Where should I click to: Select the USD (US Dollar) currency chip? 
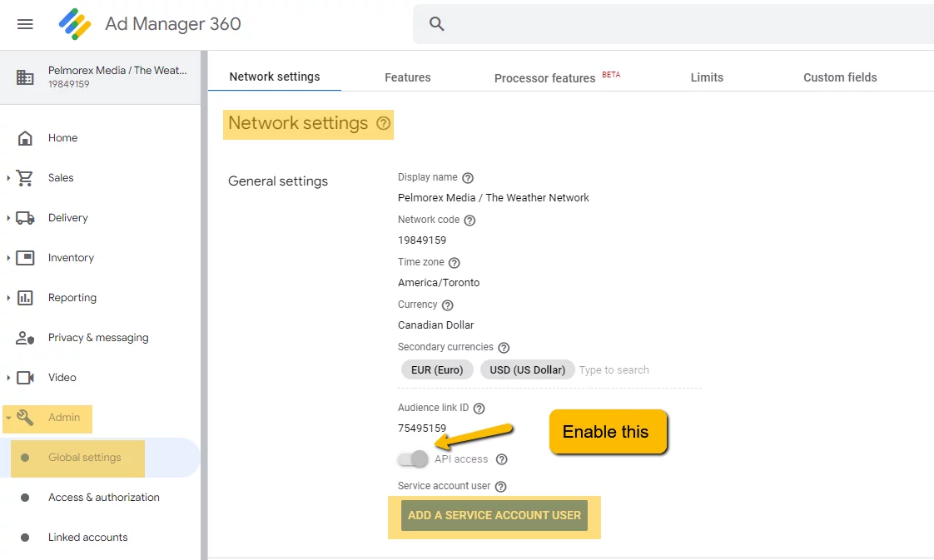point(527,370)
